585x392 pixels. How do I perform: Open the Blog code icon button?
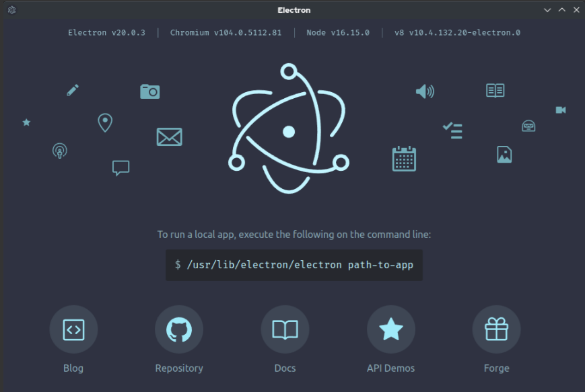[x=73, y=329]
